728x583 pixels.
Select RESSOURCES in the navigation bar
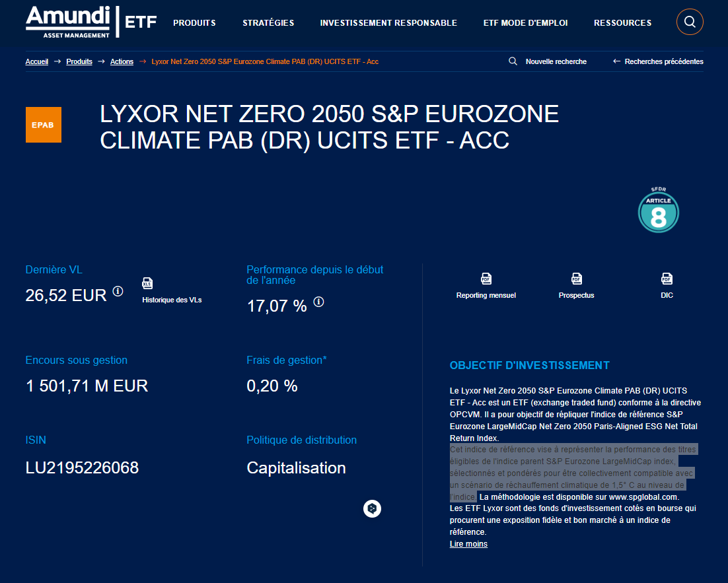click(x=622, y=22)
